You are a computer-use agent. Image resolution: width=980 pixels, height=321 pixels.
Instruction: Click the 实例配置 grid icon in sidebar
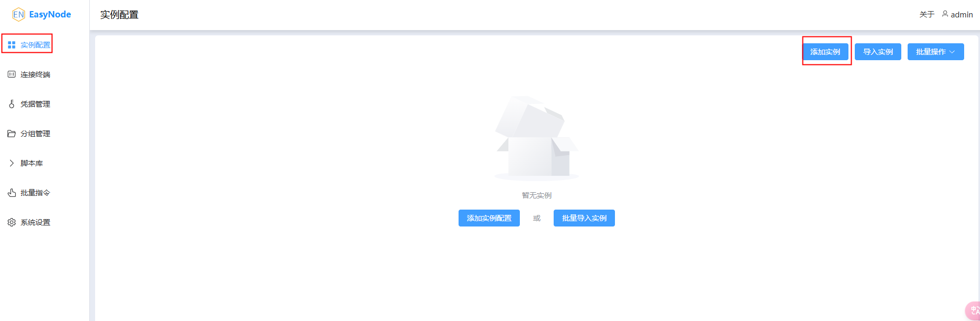(x=12, y=45)
